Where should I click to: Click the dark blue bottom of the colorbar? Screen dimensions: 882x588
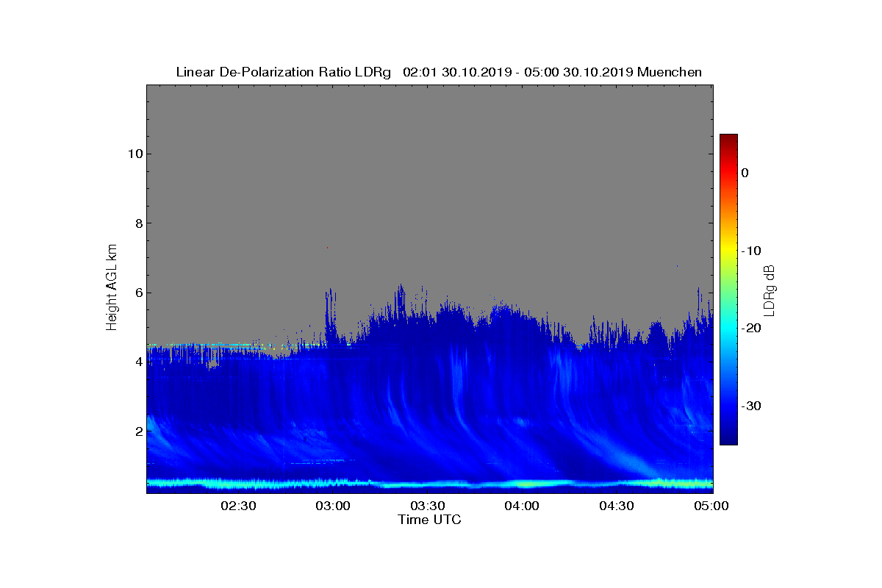pos(728,440)
